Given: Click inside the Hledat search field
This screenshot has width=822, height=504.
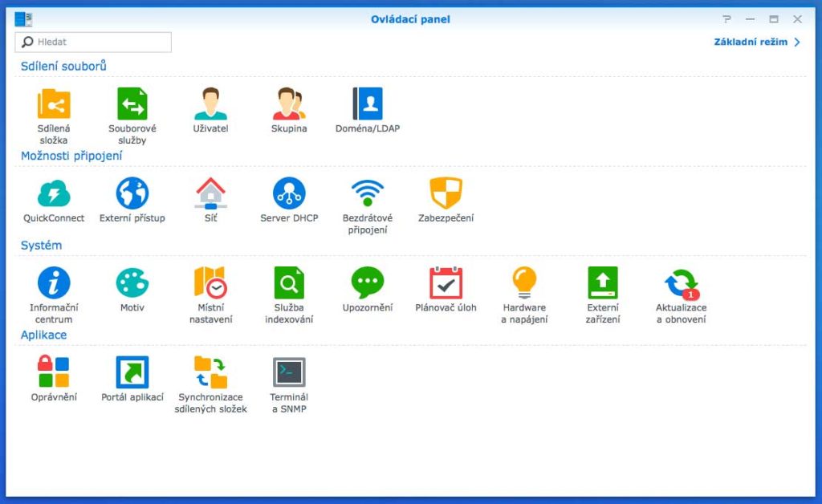Looking at the screenshot, I should (92, 42).
